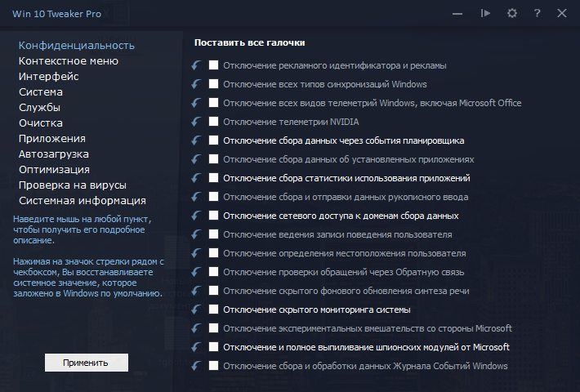Image resolution: width=580 pixels, height=392 pixels.
Task: Check Отключение ведения записи поведения пользователя
Action: pos(213,234)
